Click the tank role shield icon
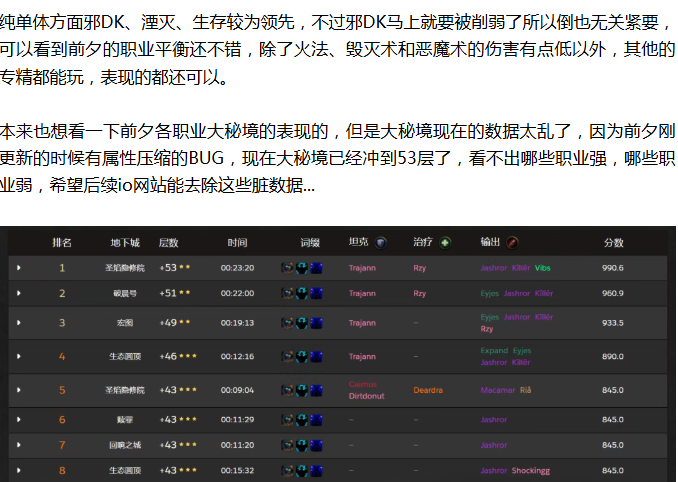The height and width of the screenshot is (482, 678). [381, 242]
